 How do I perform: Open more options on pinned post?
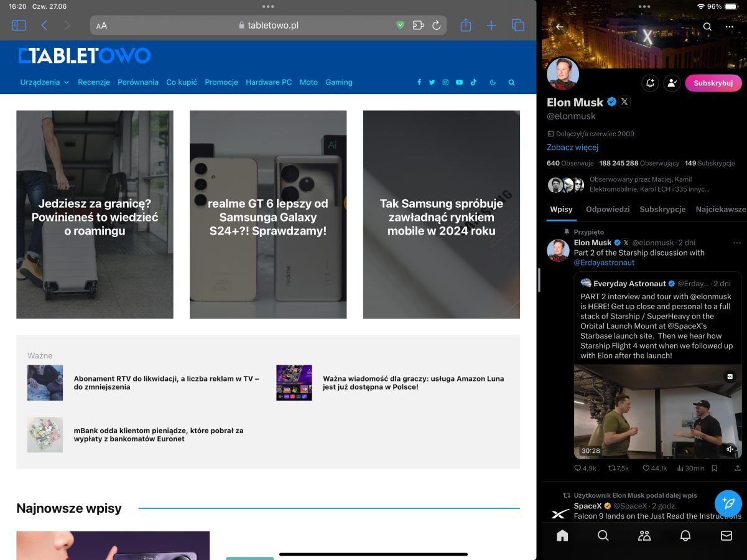(x=737, y=243)
